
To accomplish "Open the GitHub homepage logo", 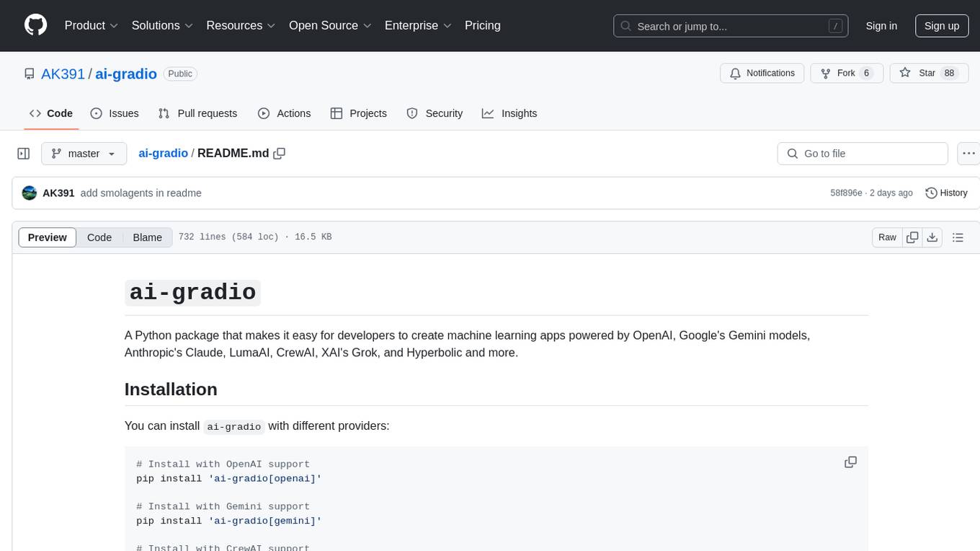I will (35, 25).
